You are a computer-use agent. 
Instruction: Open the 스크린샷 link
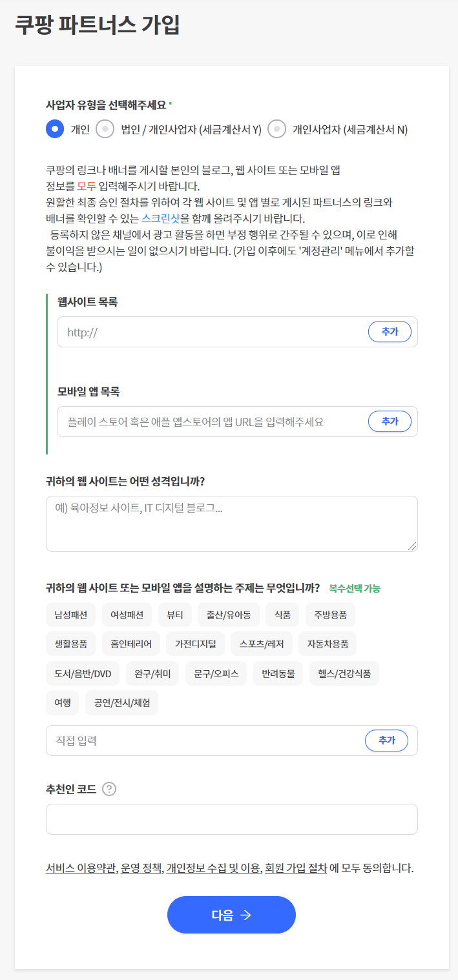[x=161, y=218]
